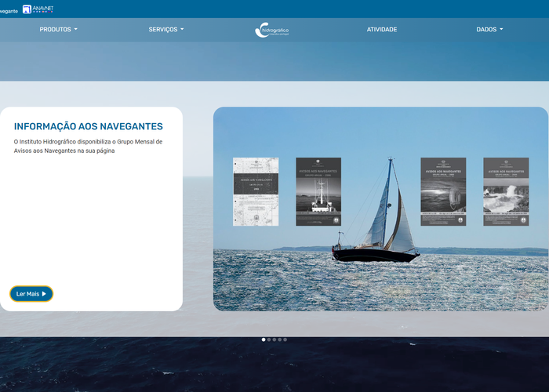Open the ship Avisos aos Navegantes cover
Screen dimensions: 549x392
click(318, 191)
